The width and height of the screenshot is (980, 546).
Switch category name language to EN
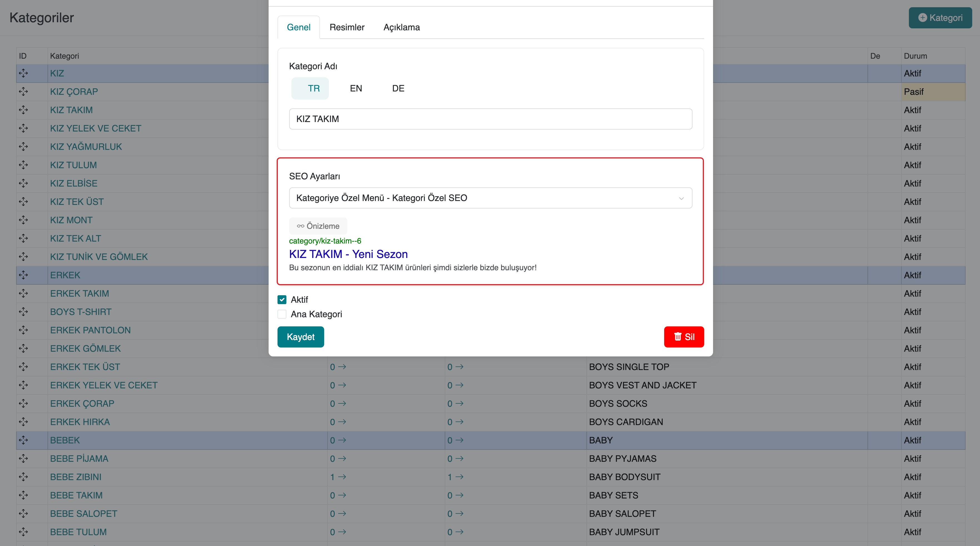[356, 88]
